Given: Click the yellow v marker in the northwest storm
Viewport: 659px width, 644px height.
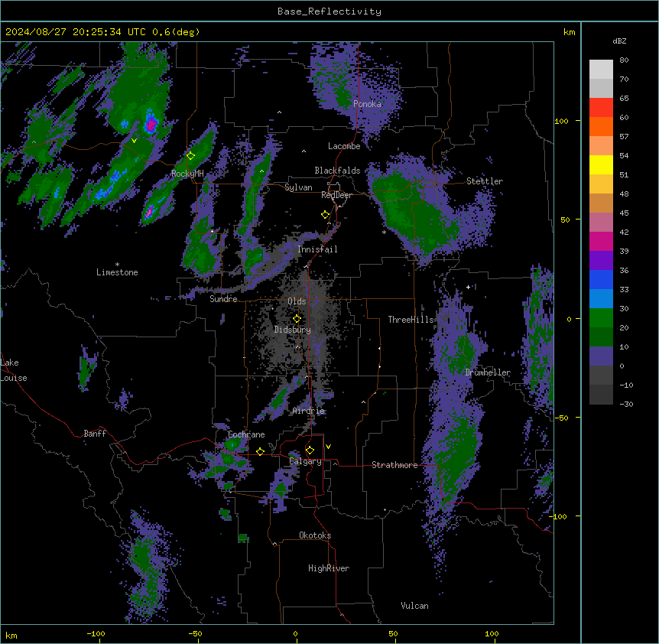Looking at the screenshot, I should pos(134,141).
